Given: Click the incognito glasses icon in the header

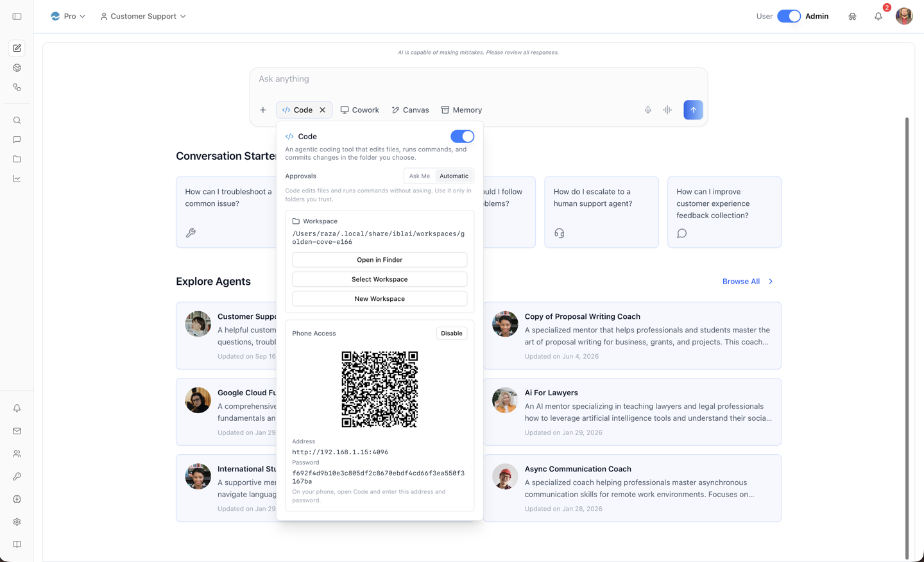Looking at the screenshot, I should [852, 16].
